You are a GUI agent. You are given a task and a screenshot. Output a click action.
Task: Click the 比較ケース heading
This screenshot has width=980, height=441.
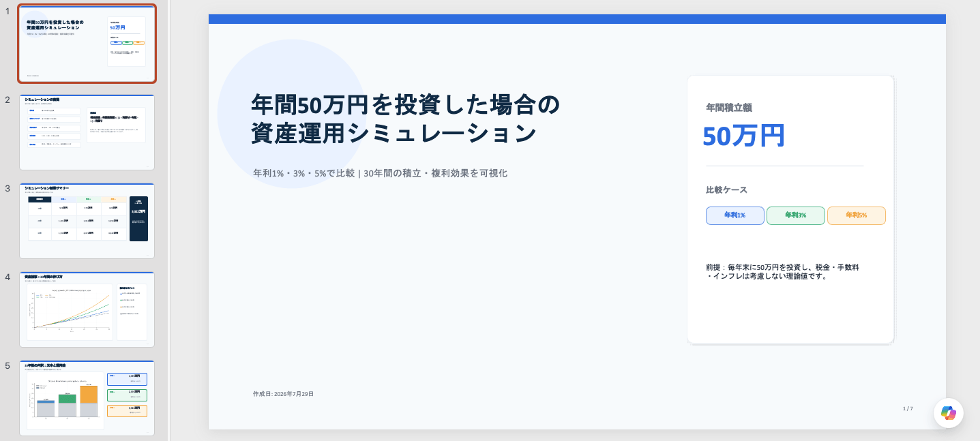click(727, 190)
